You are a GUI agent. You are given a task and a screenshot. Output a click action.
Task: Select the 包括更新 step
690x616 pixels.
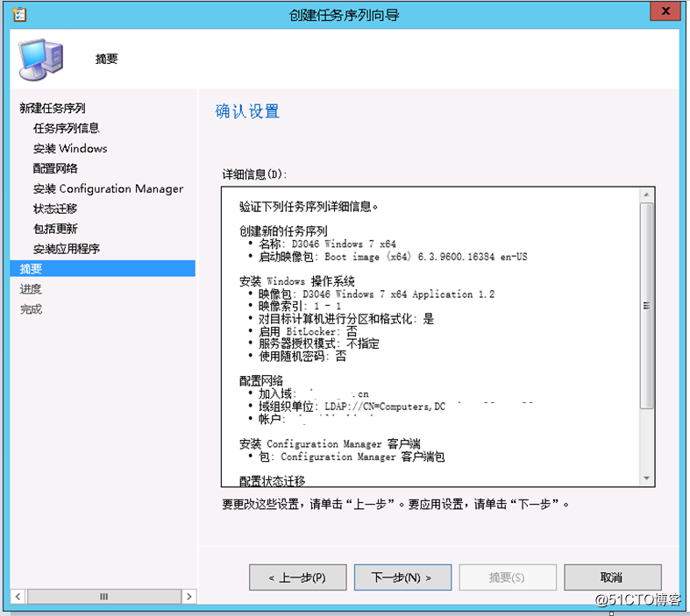click(55, 229)
